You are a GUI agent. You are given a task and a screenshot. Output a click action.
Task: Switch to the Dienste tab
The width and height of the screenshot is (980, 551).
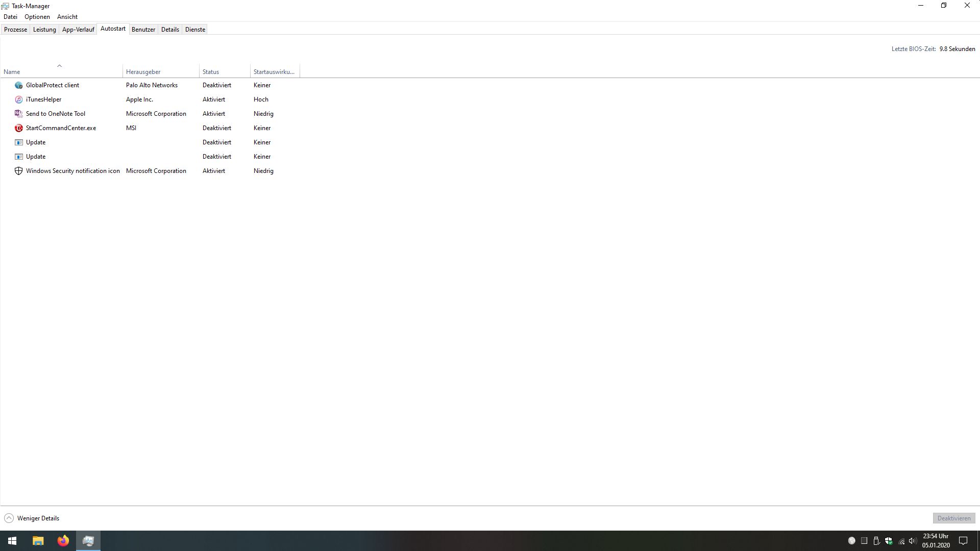(x=195, y=30)
